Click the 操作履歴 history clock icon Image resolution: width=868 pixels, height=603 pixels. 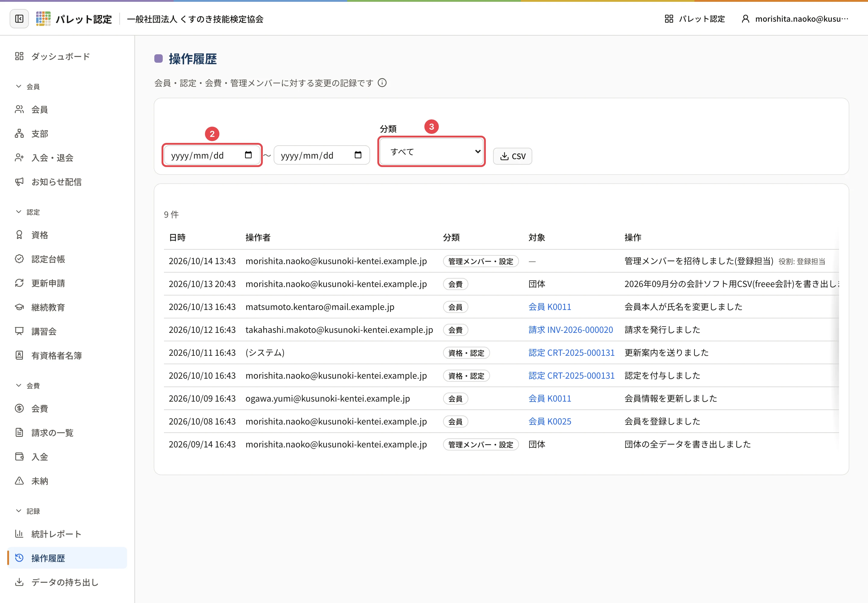pos(19,558)
